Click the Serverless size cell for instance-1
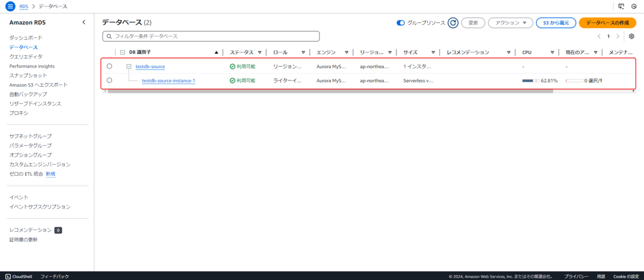This screenshot has width=644, height=280. (418, 81)
